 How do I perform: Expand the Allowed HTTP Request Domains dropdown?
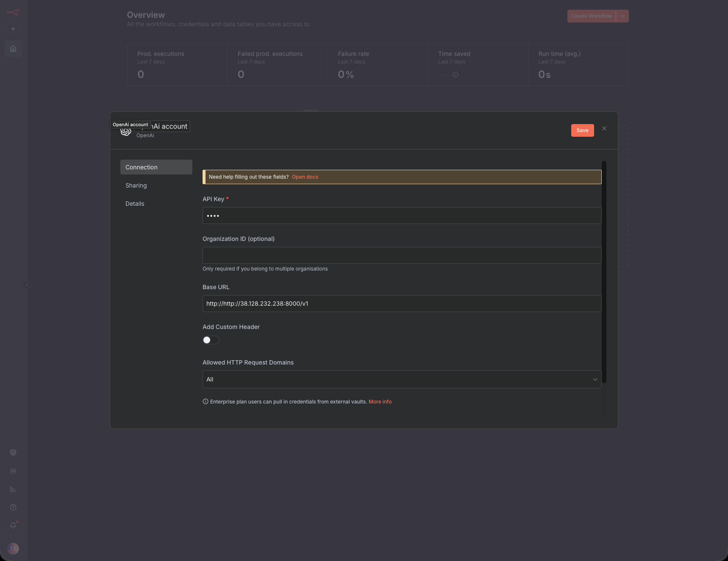pos(402,379)
